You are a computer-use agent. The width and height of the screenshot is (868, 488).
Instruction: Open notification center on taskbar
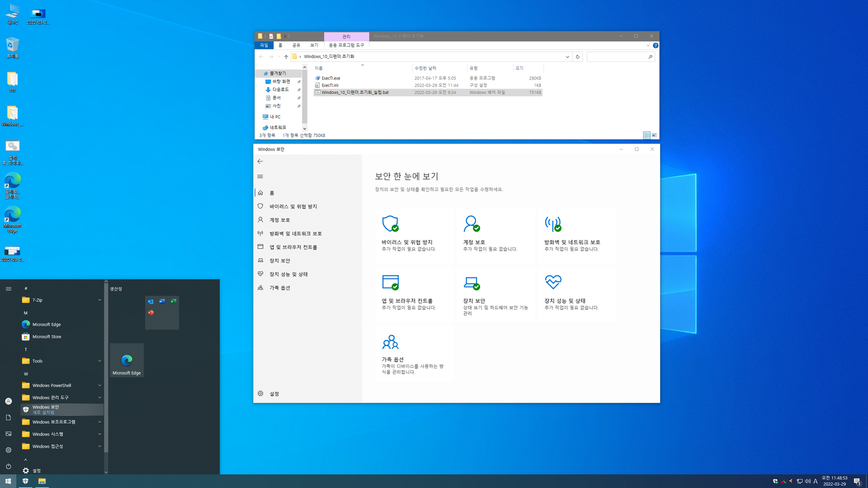[x=857, y=481]
